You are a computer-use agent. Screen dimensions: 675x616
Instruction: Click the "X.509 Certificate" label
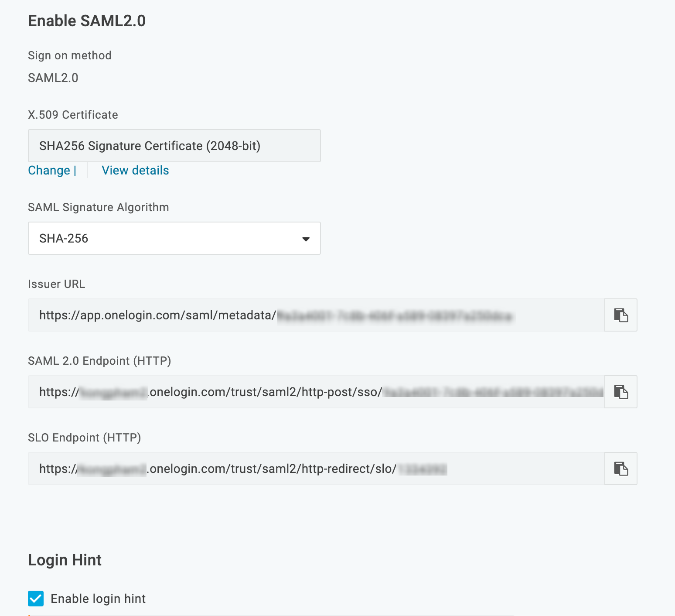coord(73,115)
